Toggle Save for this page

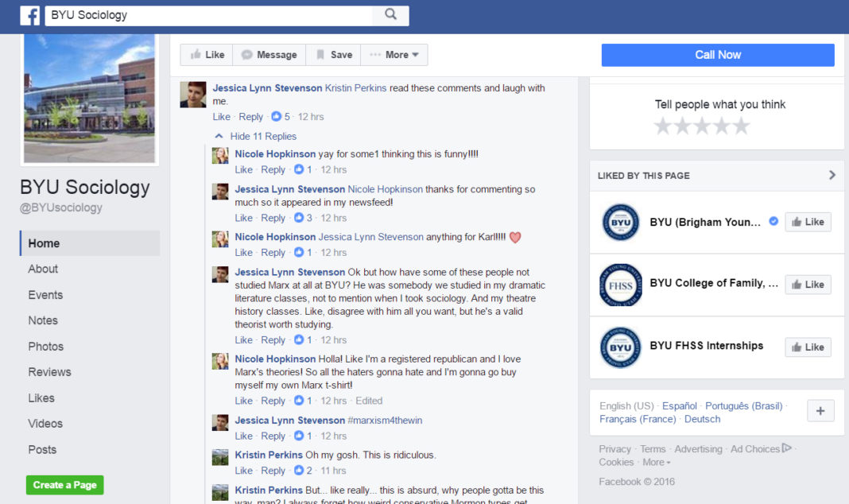333,55
